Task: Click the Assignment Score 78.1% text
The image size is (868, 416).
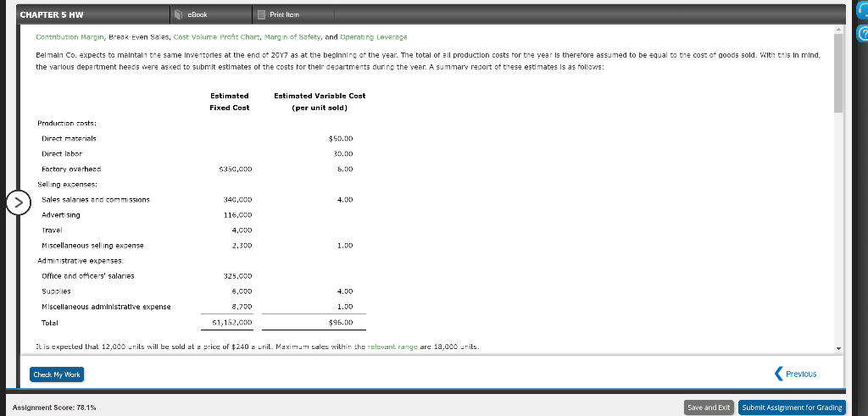Action: [53, 408]
